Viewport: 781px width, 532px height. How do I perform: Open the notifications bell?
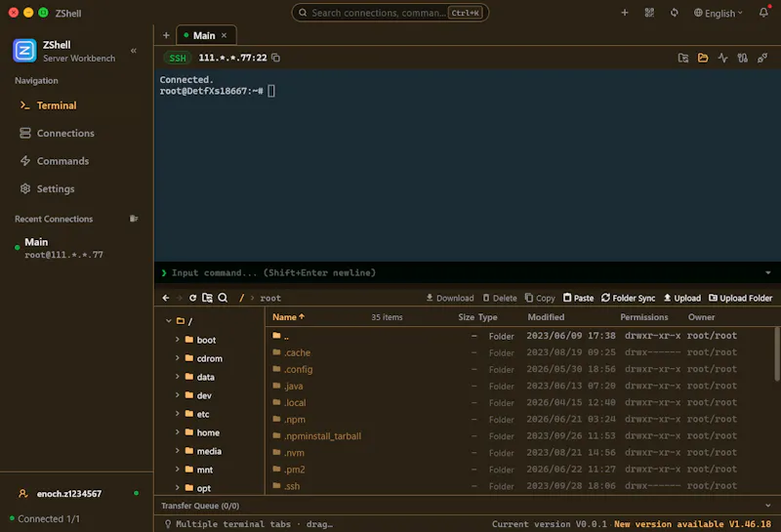(x=763, y=13)
